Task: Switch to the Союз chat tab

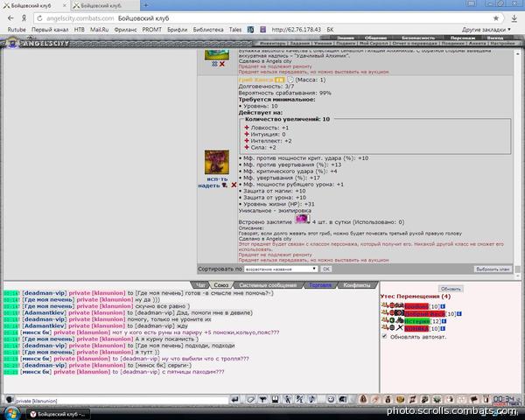Action: pyautogui.click(x=221, y=285)
